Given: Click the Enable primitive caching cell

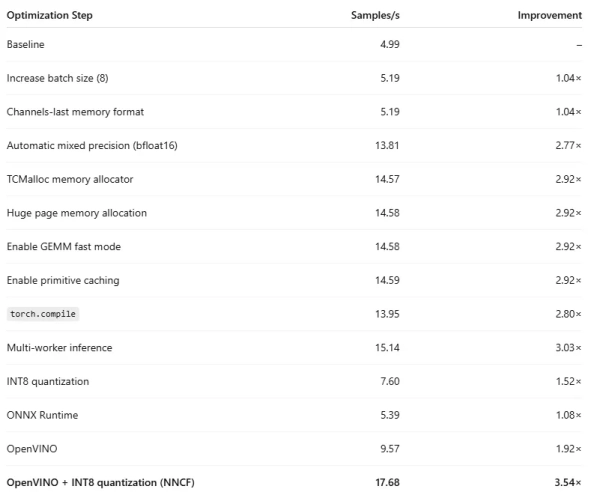Looking at the screenshot, I should click(x=63, y=280).
